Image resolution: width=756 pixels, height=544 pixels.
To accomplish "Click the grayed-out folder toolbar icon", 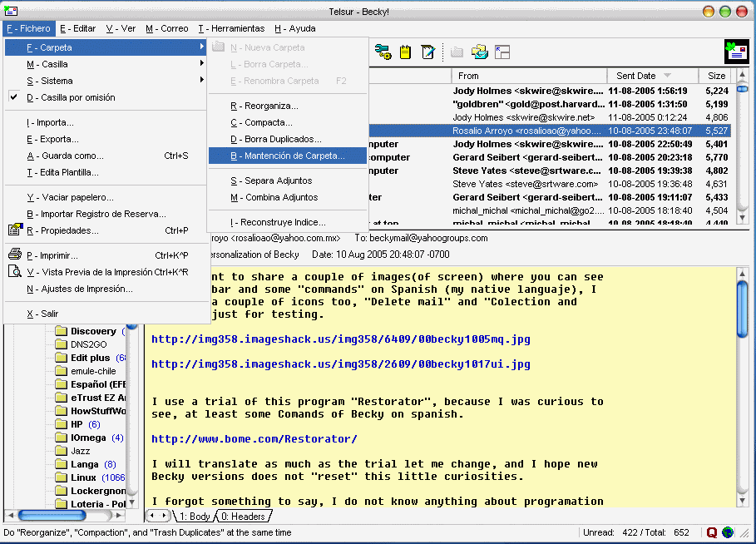I will pyautogui.click(x=457, y=52).
